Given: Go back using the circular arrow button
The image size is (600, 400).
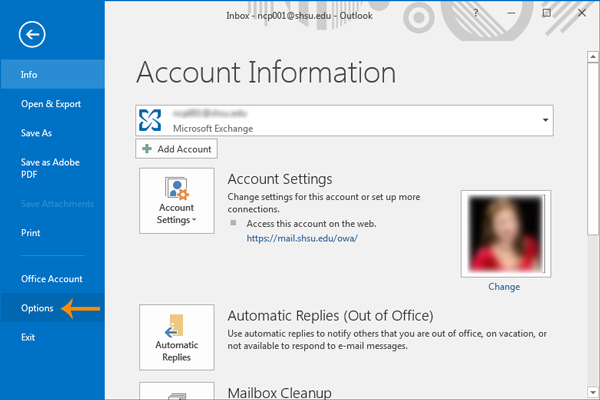Looking at the screenshot, I should (x=32, y=34).
